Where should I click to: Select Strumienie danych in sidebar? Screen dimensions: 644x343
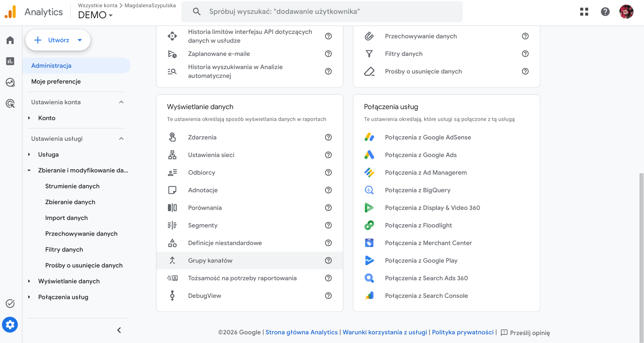72,186
